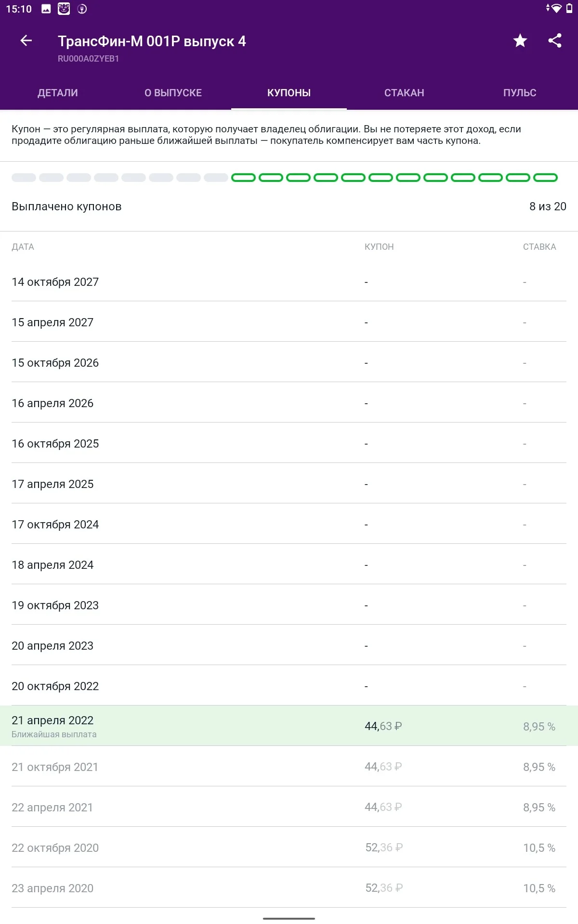Tap the 21 октября 2021 date

click(55, 767)
